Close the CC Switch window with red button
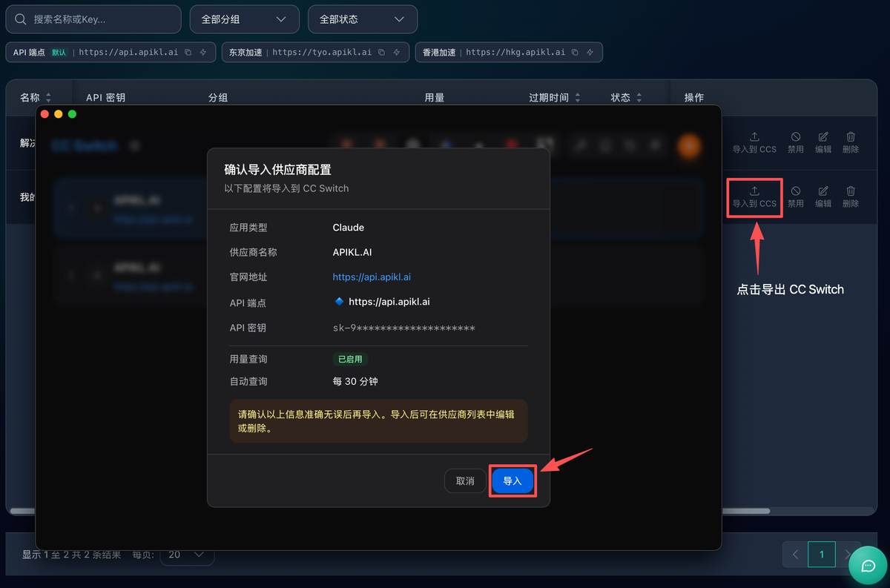 [44, 114]
